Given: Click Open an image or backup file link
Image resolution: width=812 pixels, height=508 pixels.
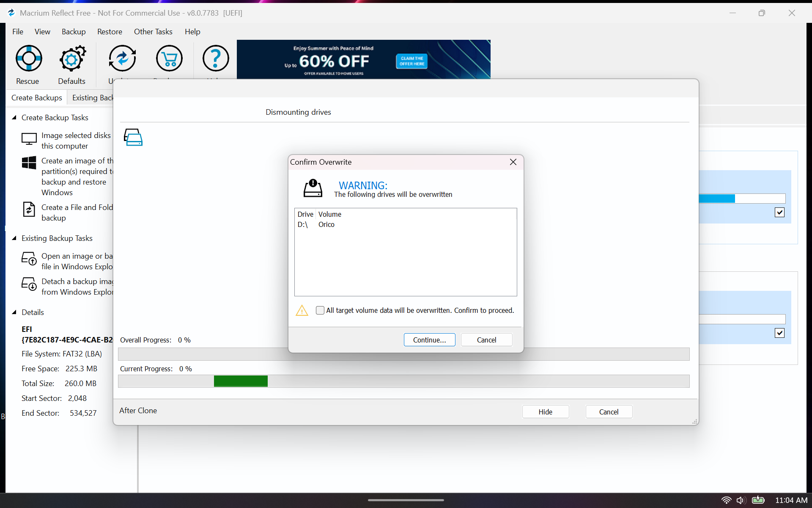Looking at the screenshot, I should pos(77,262).
